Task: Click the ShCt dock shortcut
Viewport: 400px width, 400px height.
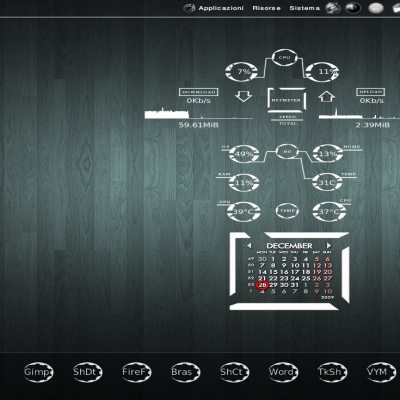Action: click(234, 372)
